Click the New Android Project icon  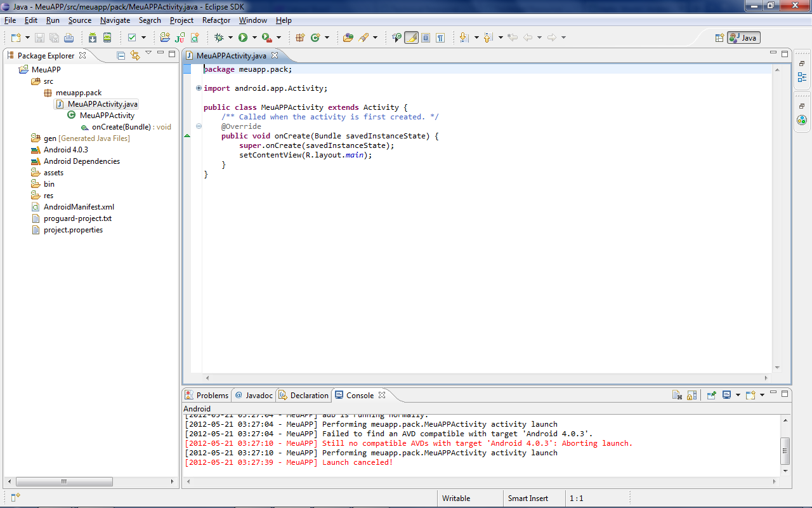point(165,37)
